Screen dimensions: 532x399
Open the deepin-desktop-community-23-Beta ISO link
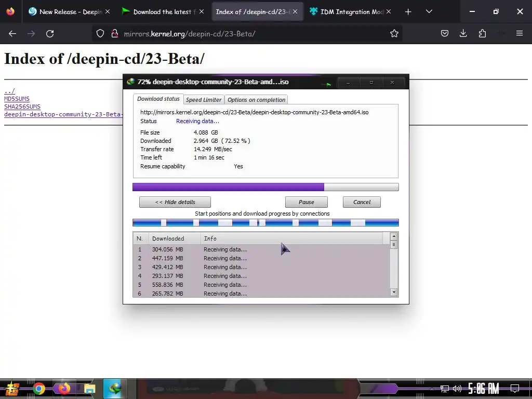click(63, 114)
